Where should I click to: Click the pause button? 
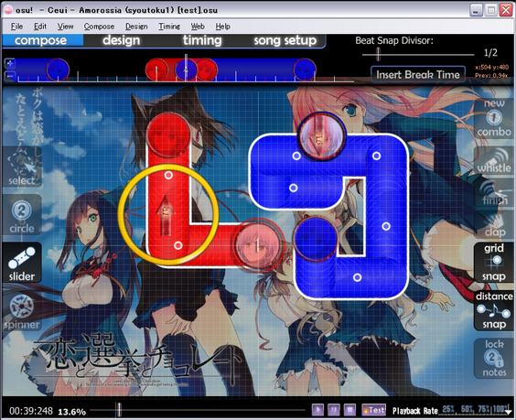333,410
